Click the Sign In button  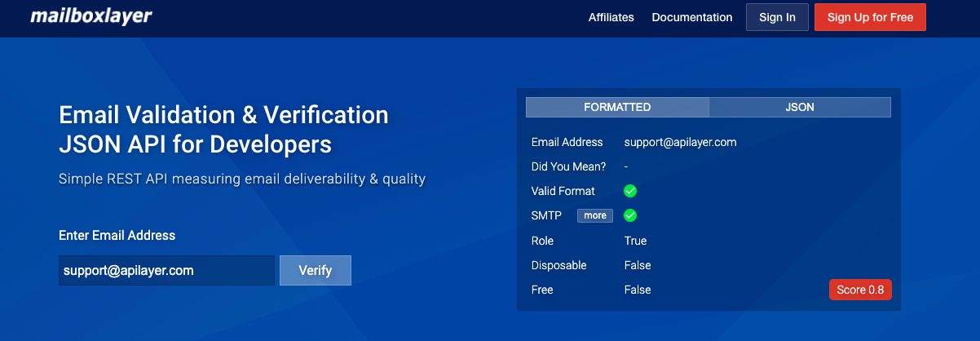(777, 17)
